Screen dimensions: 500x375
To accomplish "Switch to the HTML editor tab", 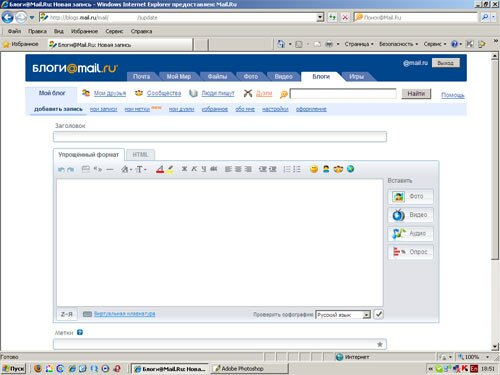I will click(x=140, y=155).
